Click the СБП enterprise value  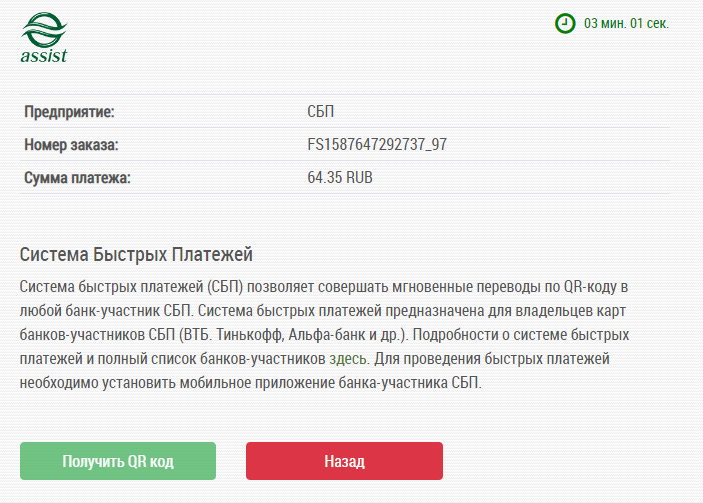tap(321, 110)
